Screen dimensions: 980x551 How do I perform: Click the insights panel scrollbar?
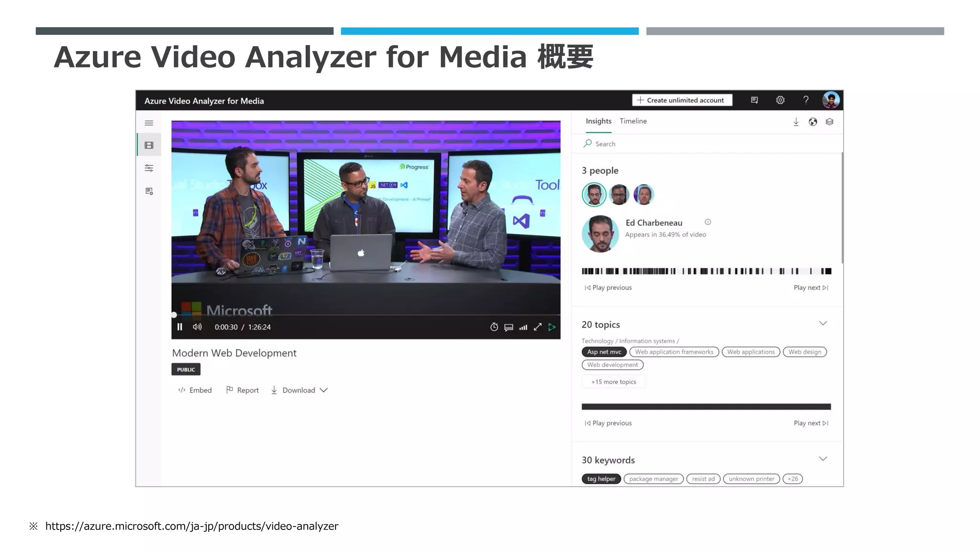click(x=842, y=208)
